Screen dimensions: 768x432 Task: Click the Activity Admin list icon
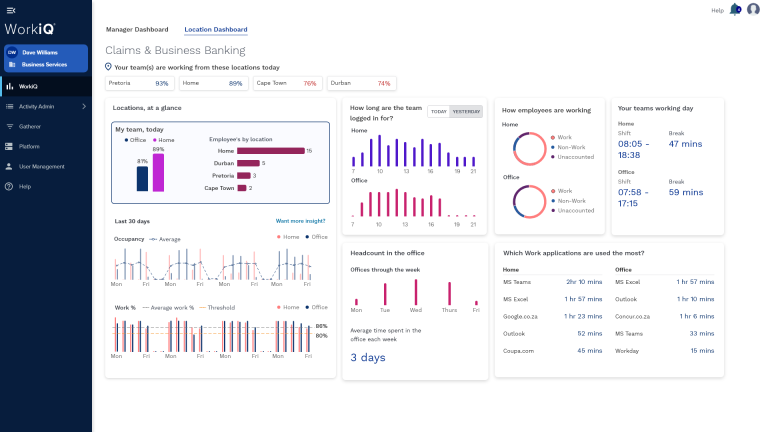pos(9,106)
